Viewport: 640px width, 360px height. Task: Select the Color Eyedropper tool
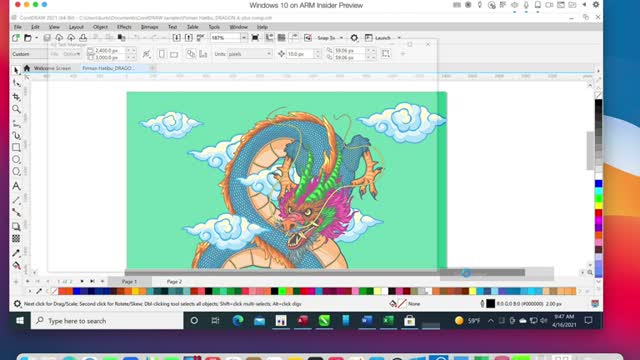(16, 253)
